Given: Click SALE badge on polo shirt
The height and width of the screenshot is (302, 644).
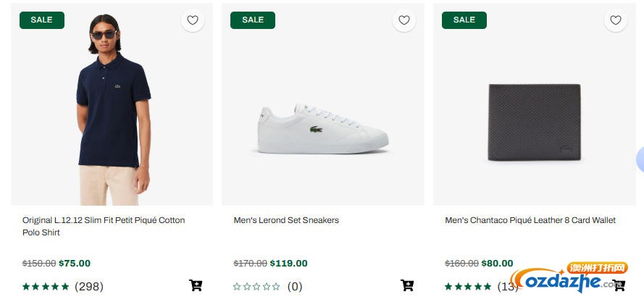Looking at the screenshot, I should click(x=41, y=20).
